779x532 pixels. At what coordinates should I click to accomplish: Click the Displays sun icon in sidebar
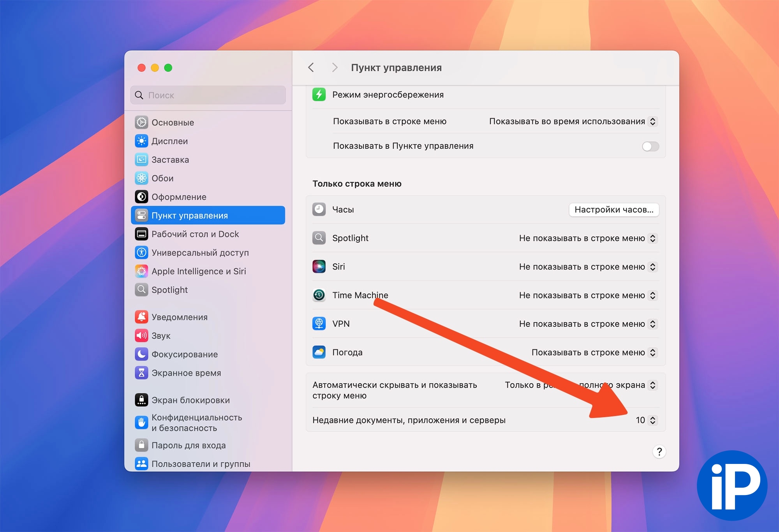coord(141,141)
